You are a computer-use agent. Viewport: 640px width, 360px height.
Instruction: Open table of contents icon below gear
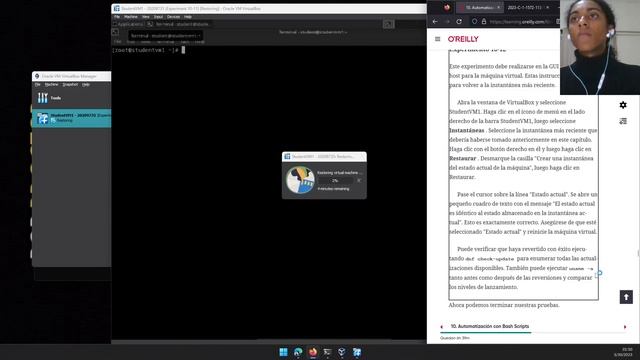[x=623, y=121]
